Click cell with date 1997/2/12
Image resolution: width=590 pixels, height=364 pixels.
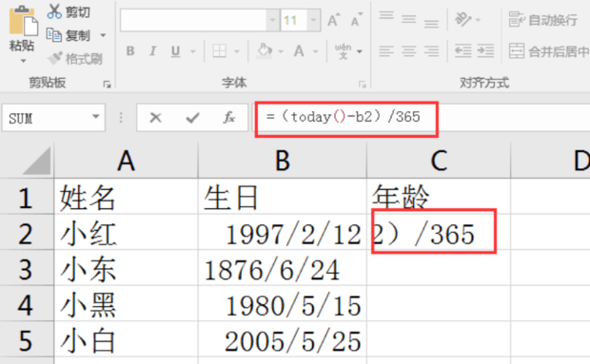283,233
